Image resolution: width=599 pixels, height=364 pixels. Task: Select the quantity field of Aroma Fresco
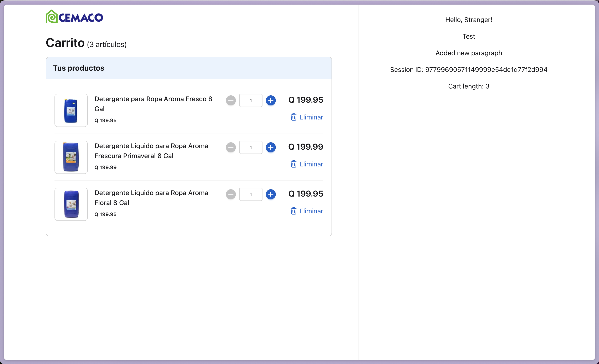[250, 100]
